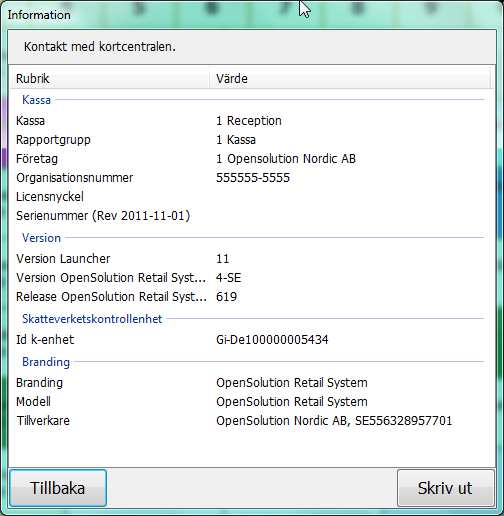Screen dimensions: 504x516
Task: Select the Företag row label
Action: [x=37, y=159]
